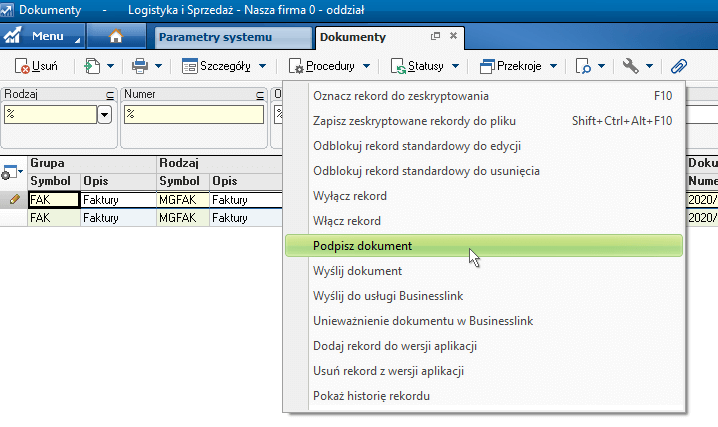Expand the Przekroje dropdown arrow

tap(553, 66)
